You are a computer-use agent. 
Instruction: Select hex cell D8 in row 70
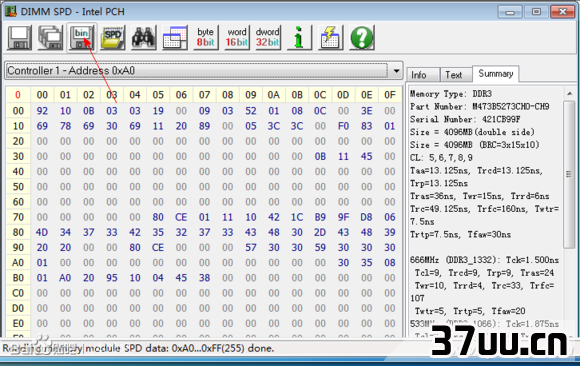click(367, 217)
